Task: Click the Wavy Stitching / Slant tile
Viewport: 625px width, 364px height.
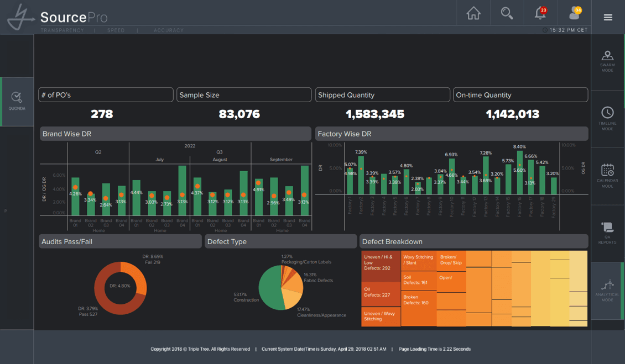Action: coord(419,261)
